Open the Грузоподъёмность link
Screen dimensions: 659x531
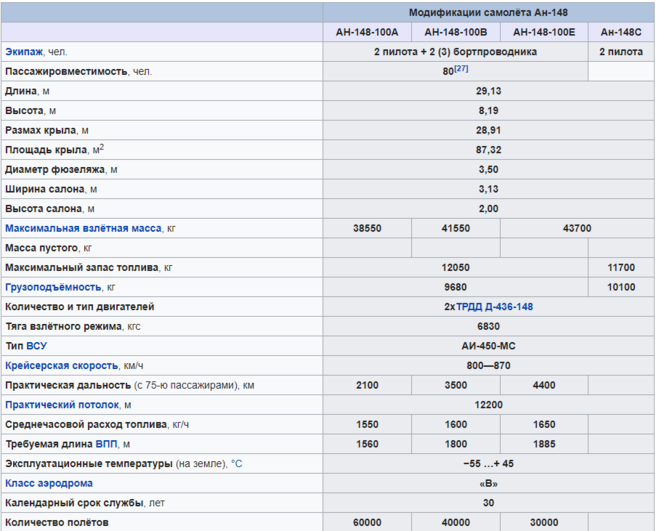click(53, 287)
